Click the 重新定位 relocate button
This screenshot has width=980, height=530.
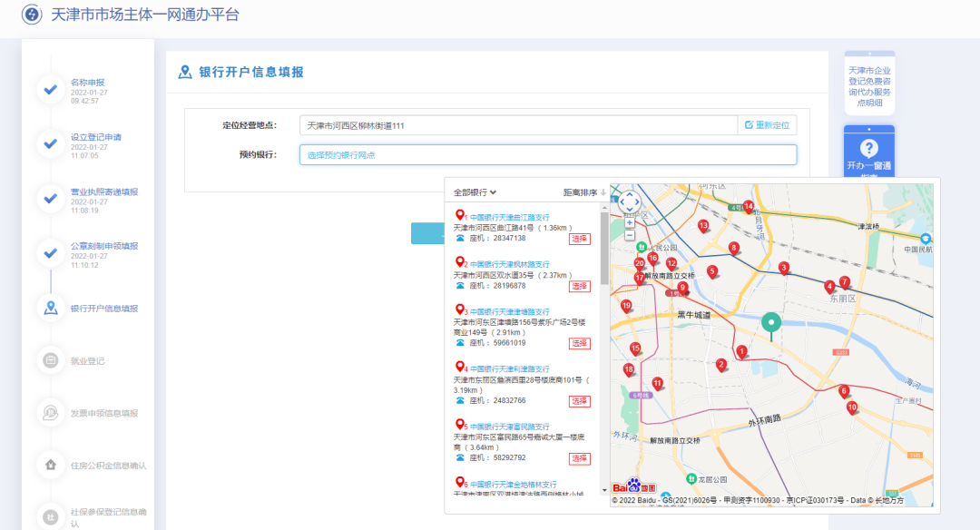click(x=767, y=125)
